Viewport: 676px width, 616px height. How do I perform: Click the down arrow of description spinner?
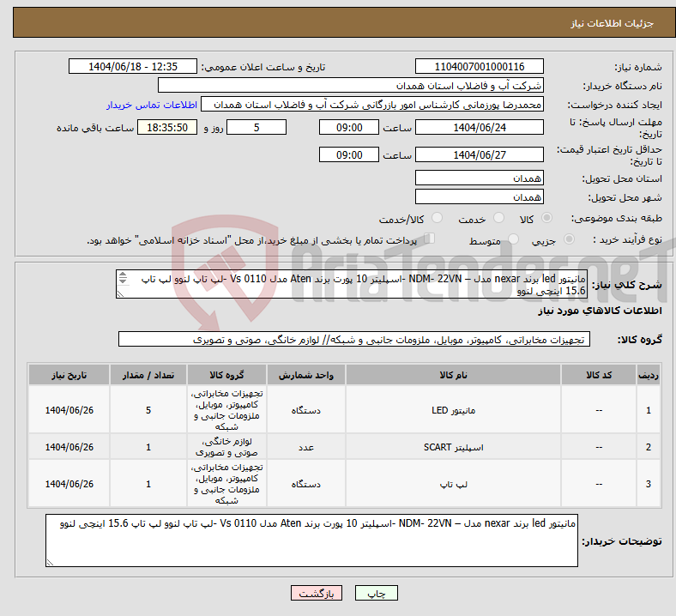coord(123,281)
